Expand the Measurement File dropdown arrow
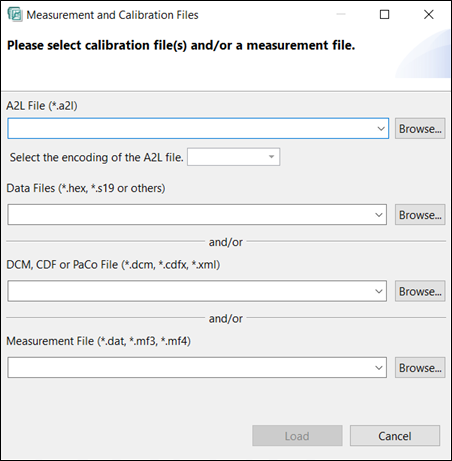452x461 pixels. [379, 367]
